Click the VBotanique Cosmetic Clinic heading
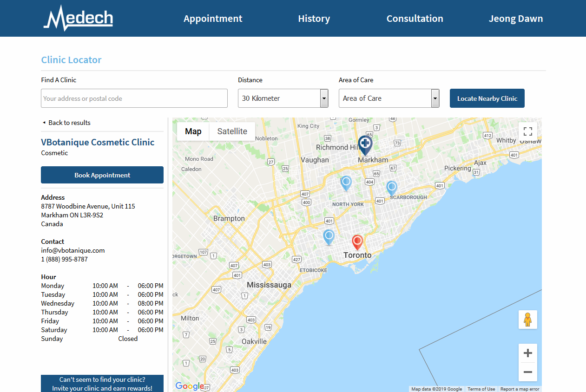The width and height of the screenshot is (586, 392). point(98,142)
